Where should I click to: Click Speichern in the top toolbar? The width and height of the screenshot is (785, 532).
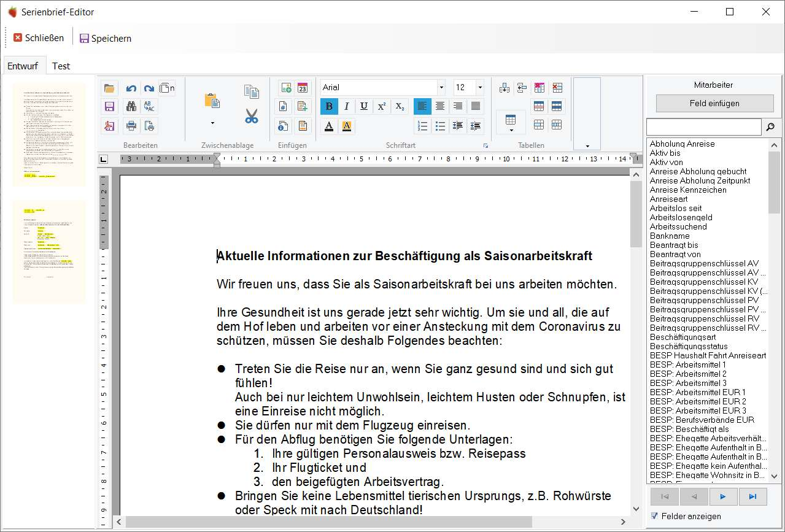106,38
